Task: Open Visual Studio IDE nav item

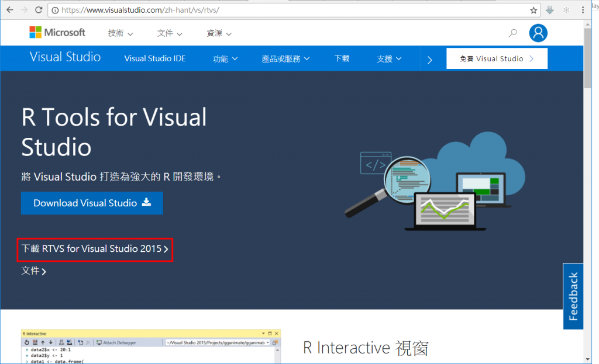Action: click(154, 58)
